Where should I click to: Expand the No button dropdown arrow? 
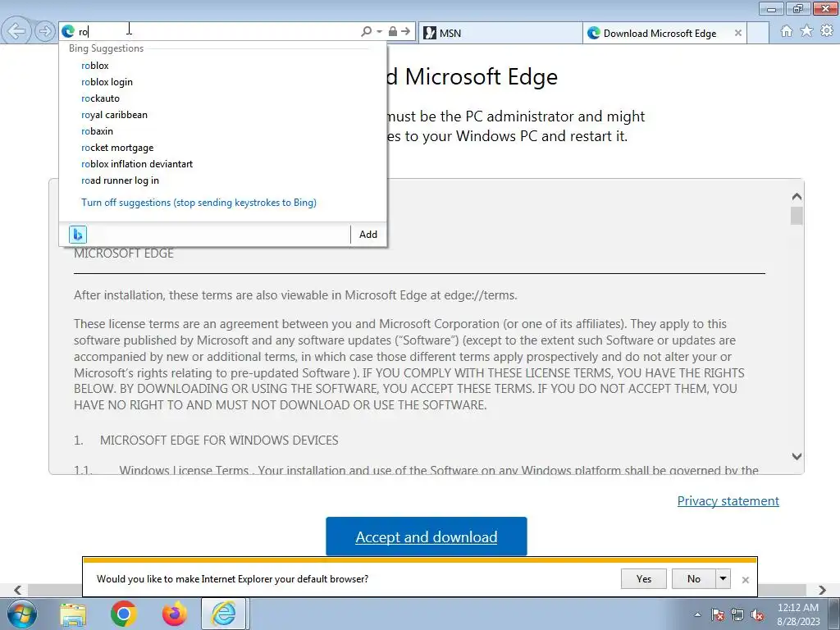click(x=724, y=578)
